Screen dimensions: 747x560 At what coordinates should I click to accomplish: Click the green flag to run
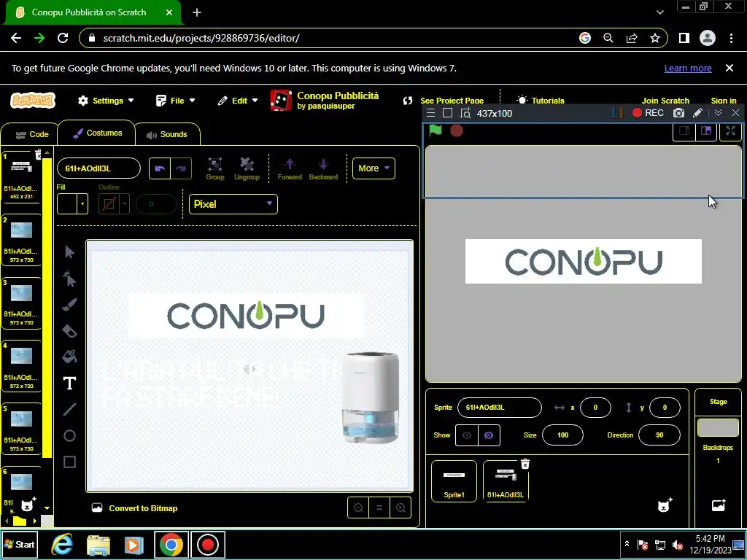436,130
